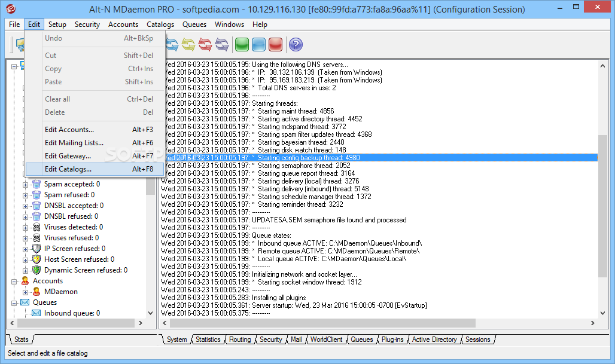Click the blue refresh arrows toolbar icon
This screenshot has width=615, height=364.
tap(172, 45)
